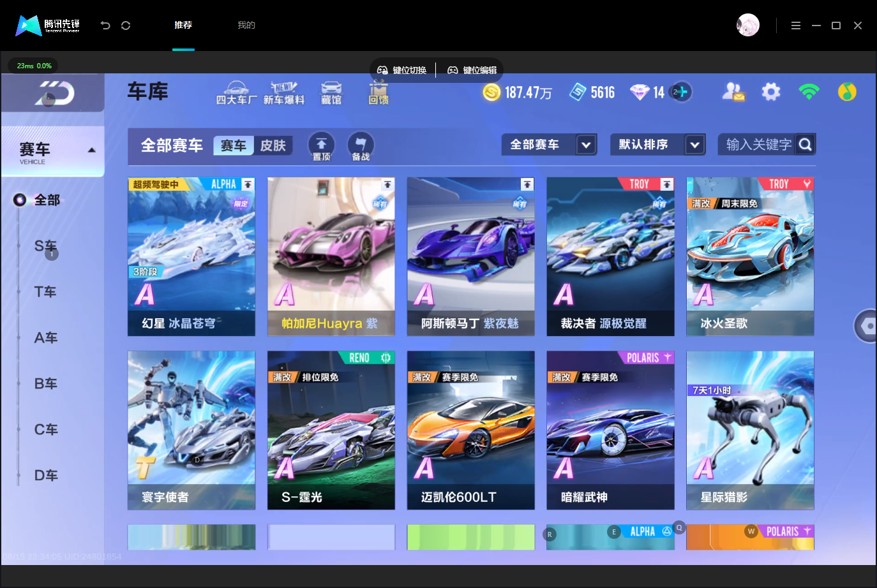Click the 187.47万 gold balance
The width and height of the screenshot is (877, 588).
coord(528,93)
